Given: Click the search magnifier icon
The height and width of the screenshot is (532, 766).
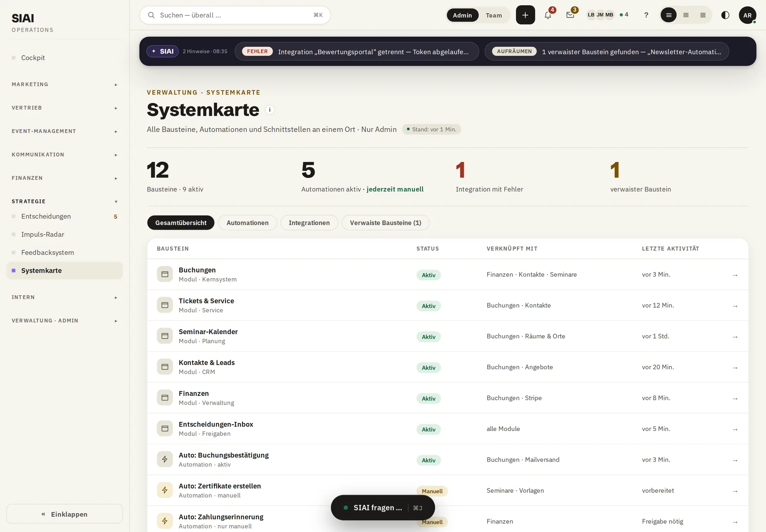Looking at the screenshot, I should (x=151, y=15).
